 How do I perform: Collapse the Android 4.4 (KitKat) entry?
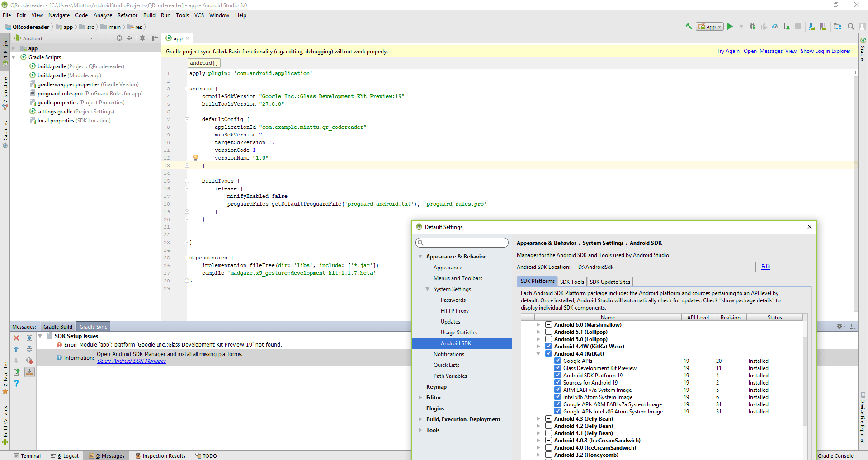click(x=538, y=353)
